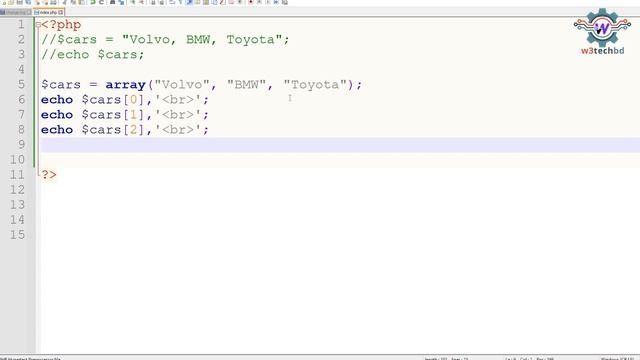Select line number 3 in the margin
Screen dimensions: 640x360
pos(21,54)
